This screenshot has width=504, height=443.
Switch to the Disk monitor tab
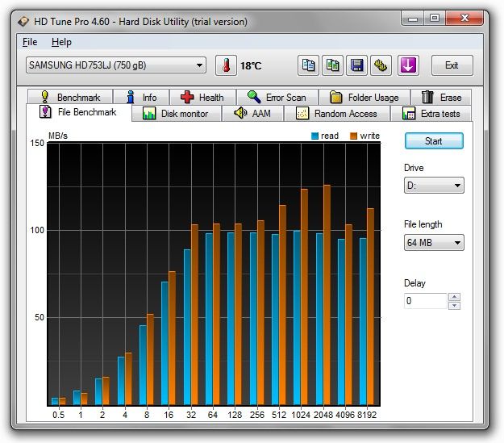(176, 114)
